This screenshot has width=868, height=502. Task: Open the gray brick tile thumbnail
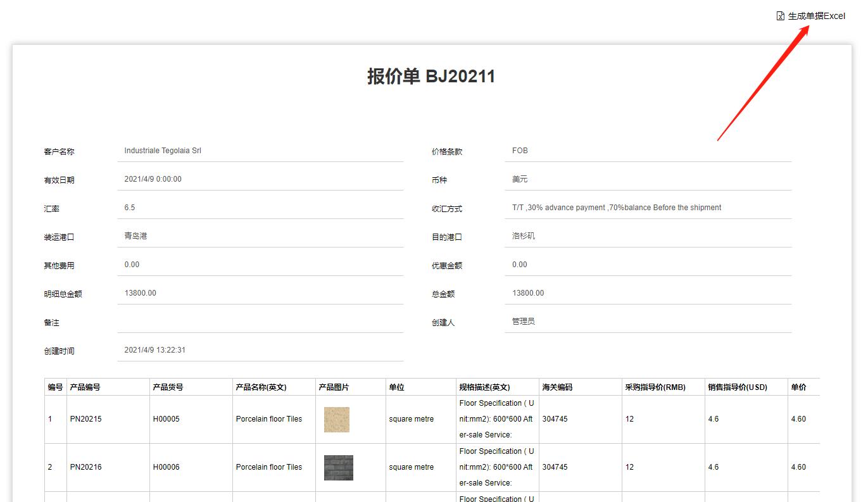(x=338, y=468)
